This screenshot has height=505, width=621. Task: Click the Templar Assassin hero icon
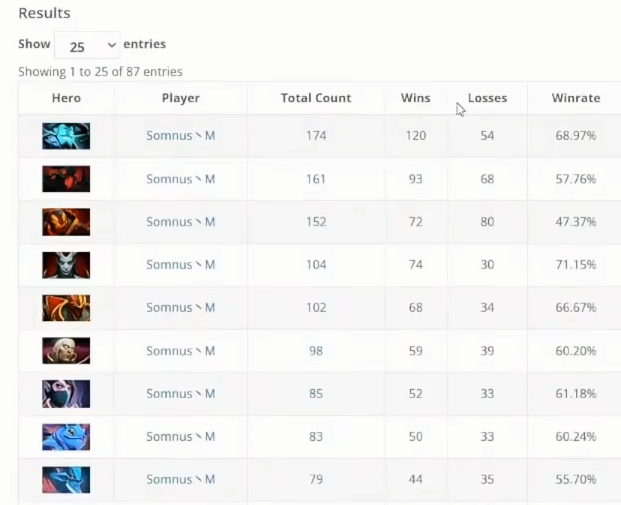pos(66,394)
